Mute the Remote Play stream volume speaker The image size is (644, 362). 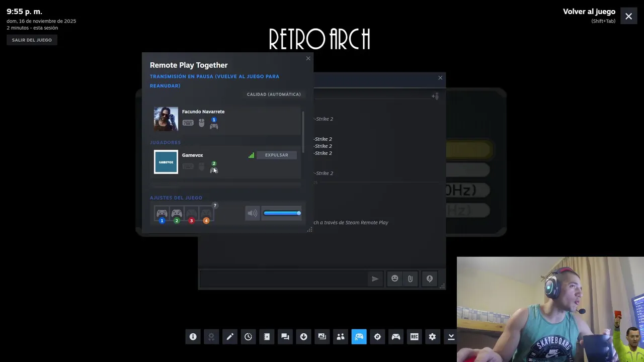pyautogui.click(x=252, y=213)
